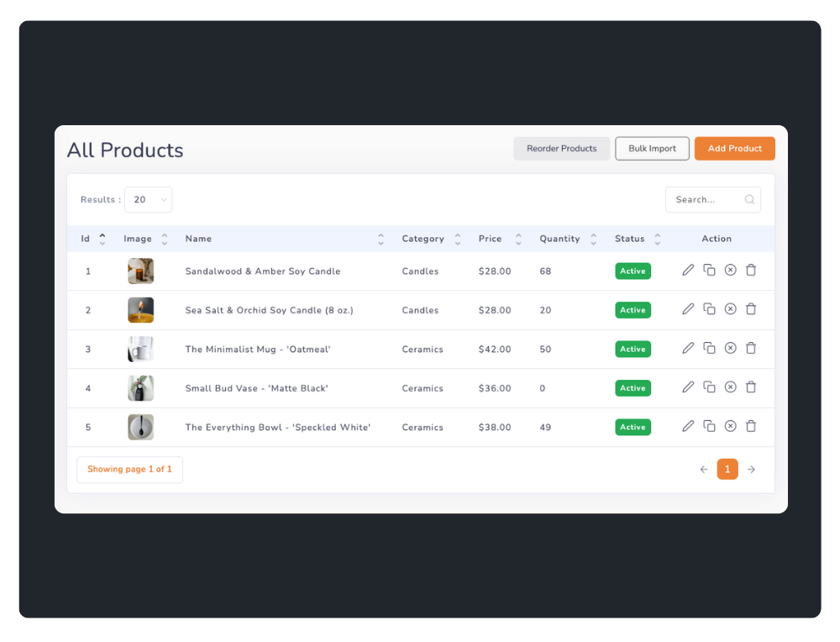The height and width of the screenshot is (642, 840).
Task: Click the Add Product button
Action: click(x=734, y=148)
